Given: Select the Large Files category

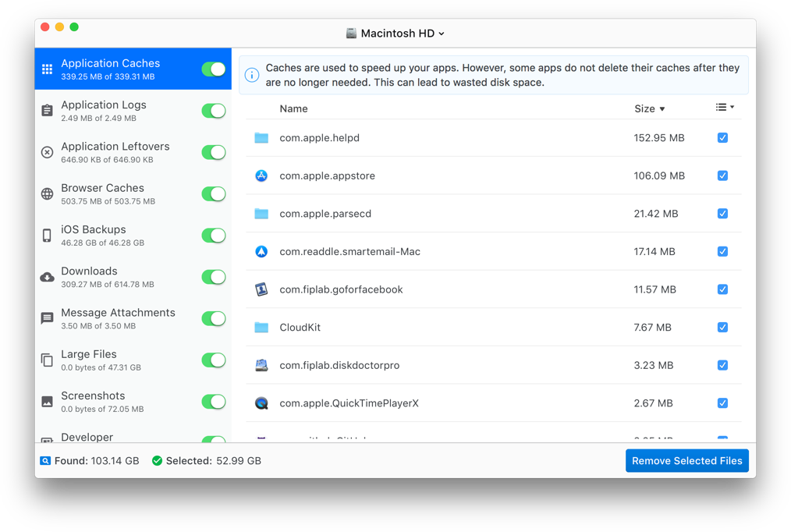Looking at the screenshot, I should tap(133, 360).
